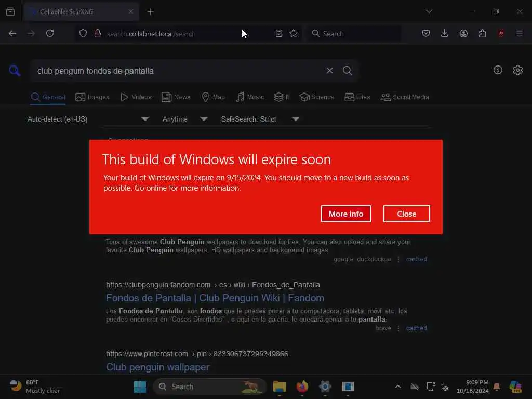This screenshot has height=399, width=532.
Task: Open cached link for brave result
Action: tap(417, 328)
